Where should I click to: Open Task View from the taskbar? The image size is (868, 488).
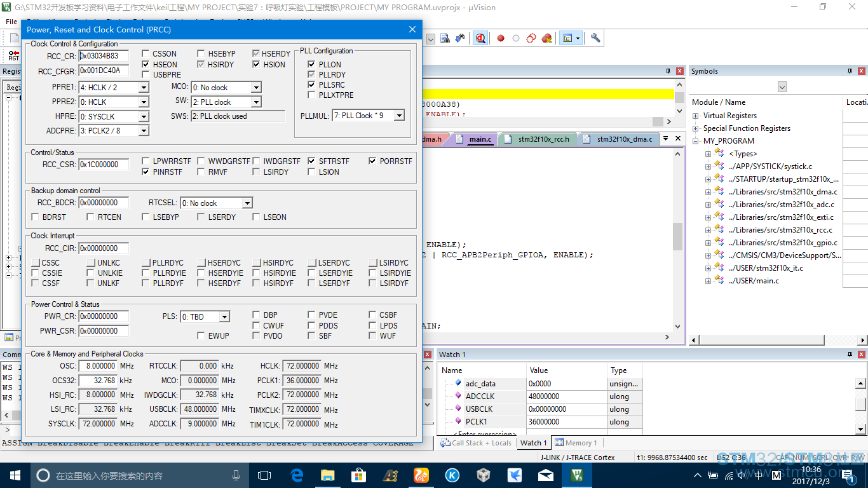click(264, 475)
